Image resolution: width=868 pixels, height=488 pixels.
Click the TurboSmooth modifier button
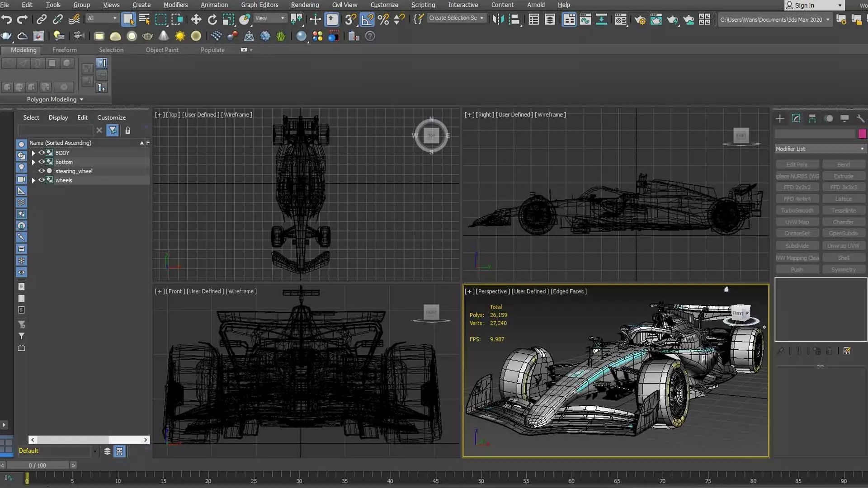point(797,211)
